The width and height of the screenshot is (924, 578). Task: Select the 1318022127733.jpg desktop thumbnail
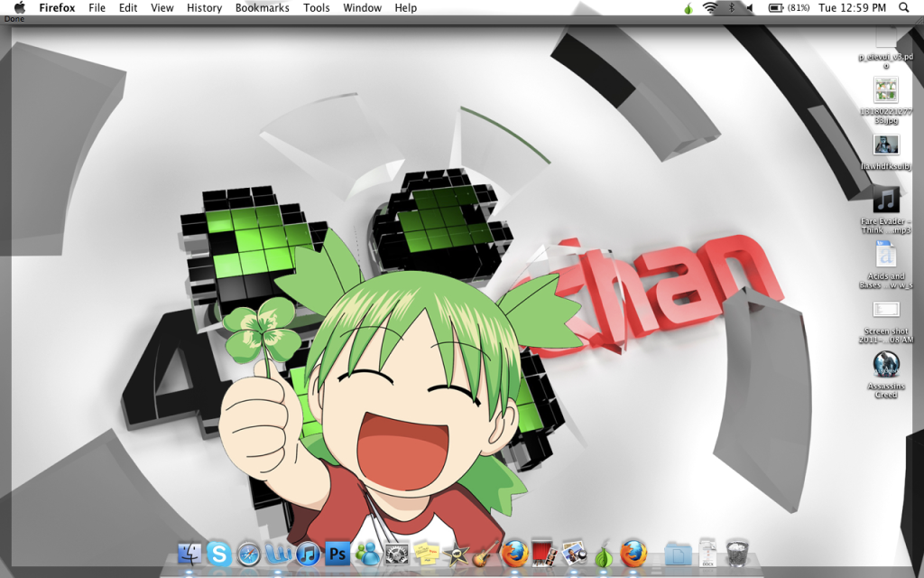pos(886,100)
